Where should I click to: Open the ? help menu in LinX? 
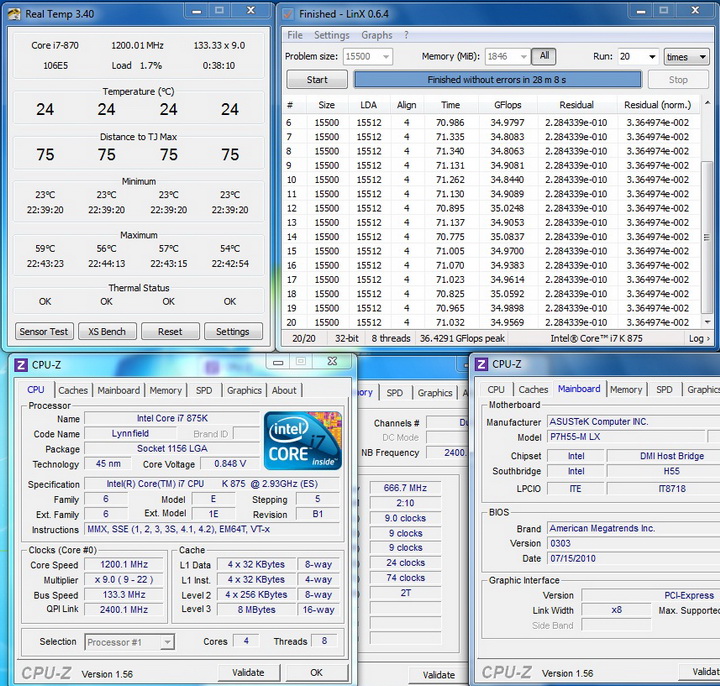[406, 35]
